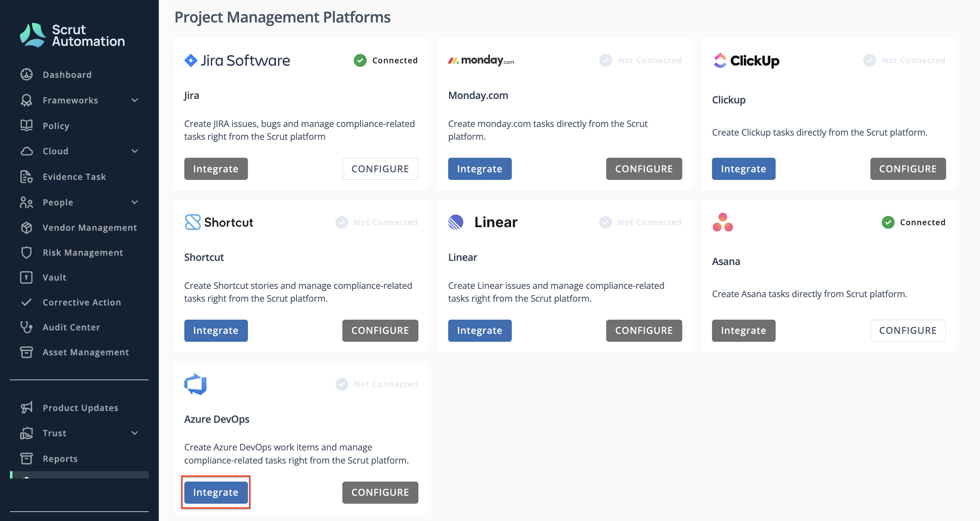Click Integrate on the Monday.com card
Viewport: 980px width, 521px height.
click(479, 168)
